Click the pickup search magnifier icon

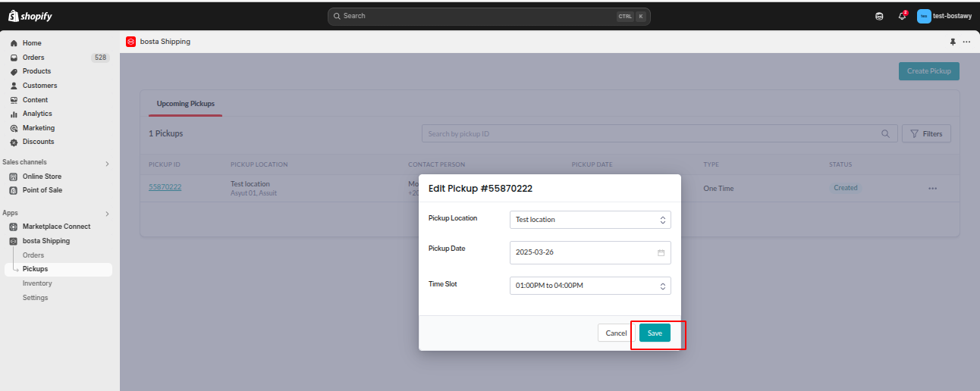[885, 134]
